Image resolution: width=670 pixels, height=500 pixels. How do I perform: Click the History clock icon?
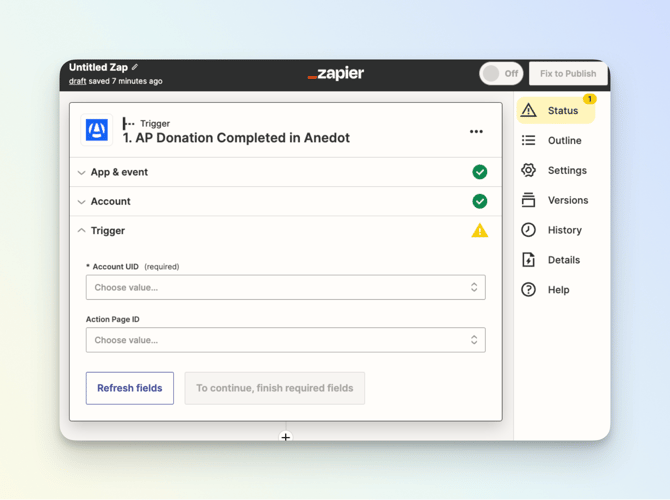[529, 230]
